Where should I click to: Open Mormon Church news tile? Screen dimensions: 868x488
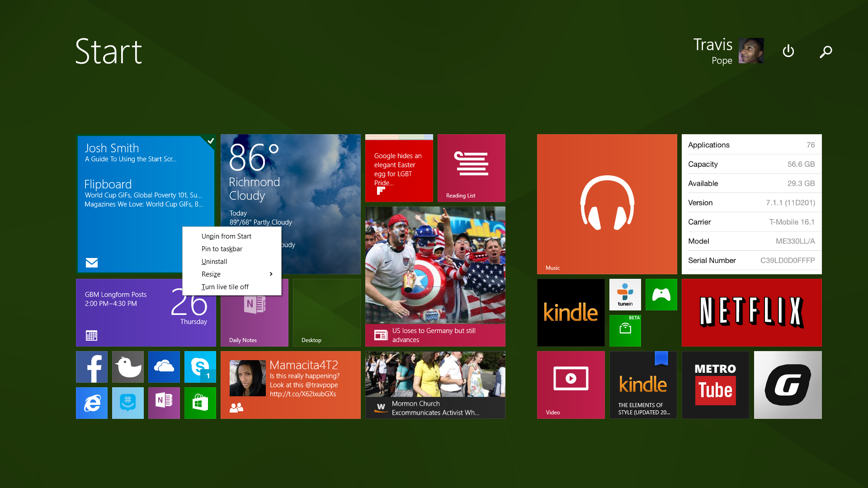(x=435, y=385)
